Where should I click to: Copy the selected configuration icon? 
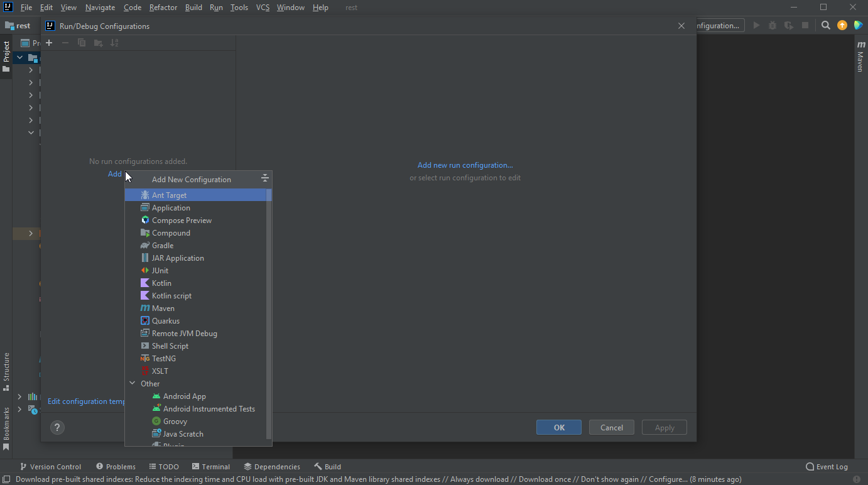tap(81, 43)
